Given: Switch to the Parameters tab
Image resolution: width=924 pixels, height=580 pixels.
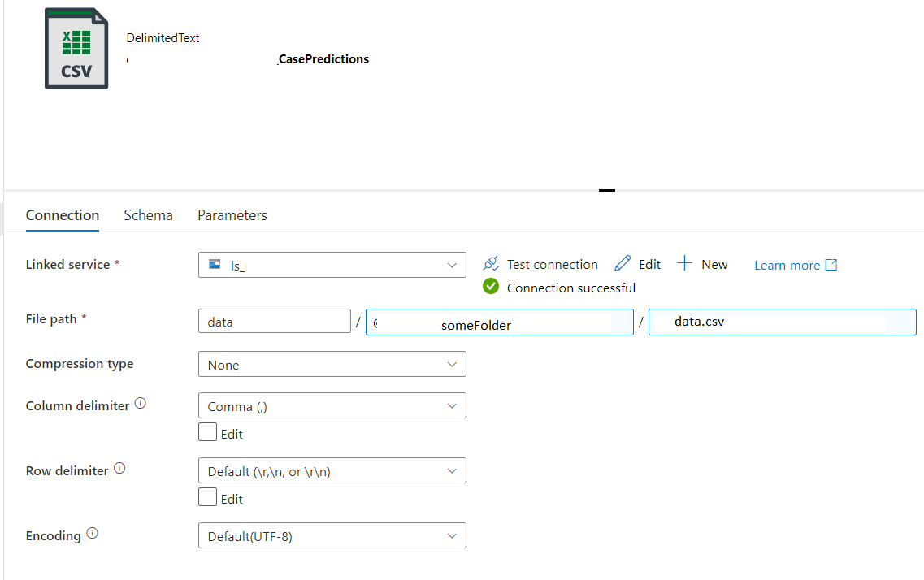Looking at the screenshot, I should [x=232, y=215].
